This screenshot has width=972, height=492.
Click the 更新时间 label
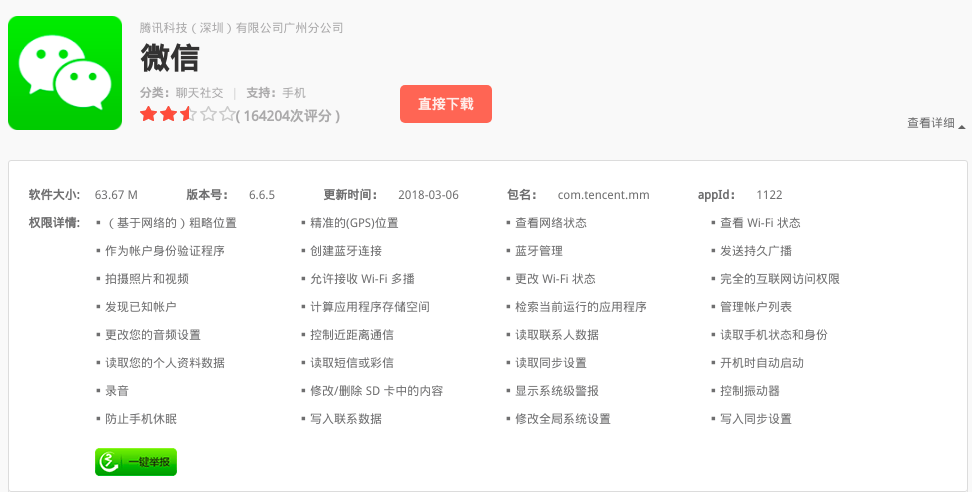pos(350,195)
